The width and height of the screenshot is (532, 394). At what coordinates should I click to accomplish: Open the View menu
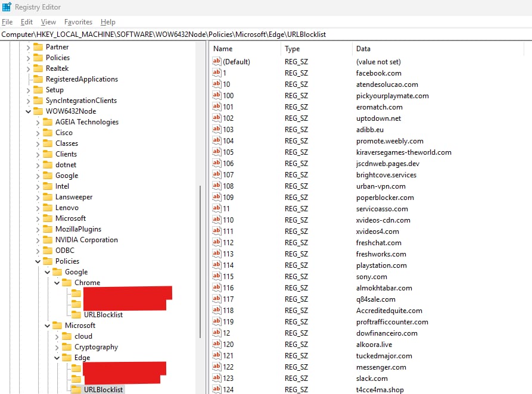coord(48,22)
